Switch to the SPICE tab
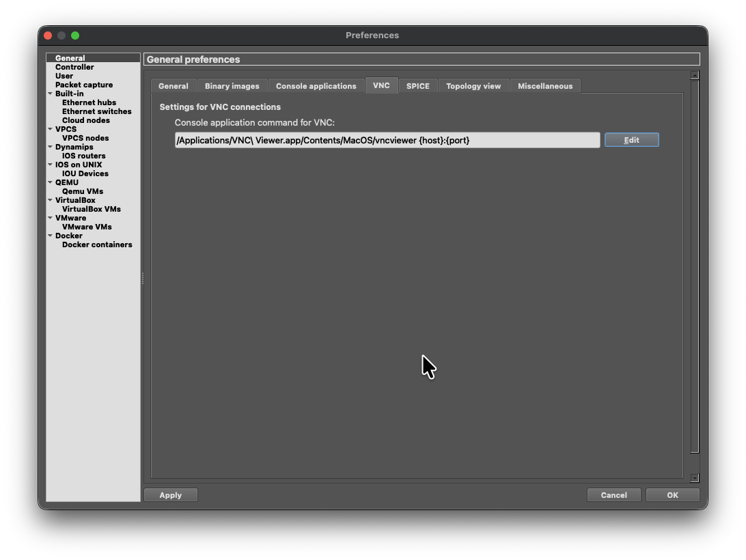Viewport: 746px width, 560px height. 417,86
